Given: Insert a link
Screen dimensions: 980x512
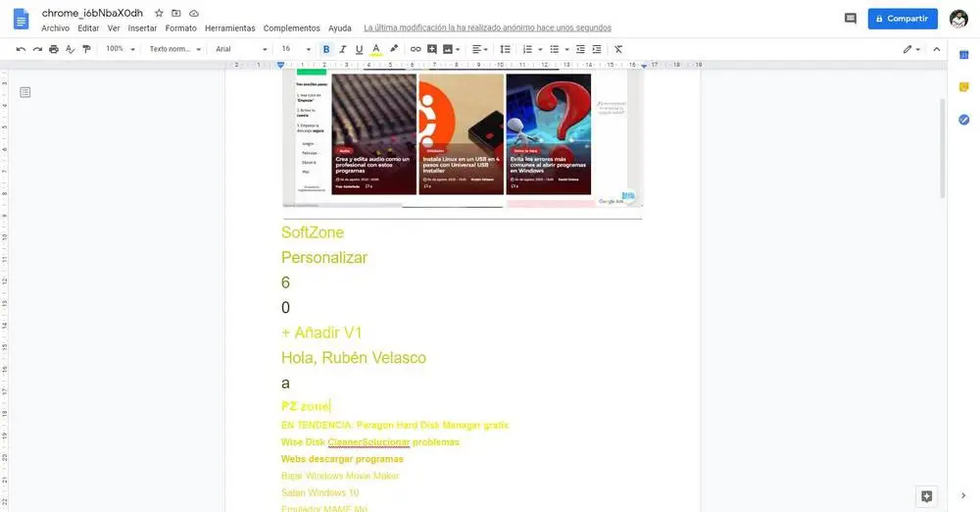Looking at the screenshot, I should click(x=415, y=49).
